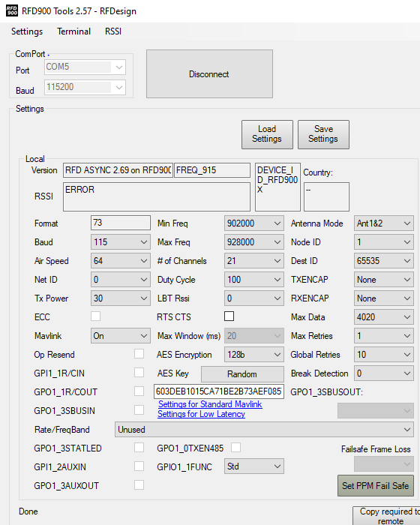Click the Disconnect button
The image size is (420, 525).
tap(209, 74)
